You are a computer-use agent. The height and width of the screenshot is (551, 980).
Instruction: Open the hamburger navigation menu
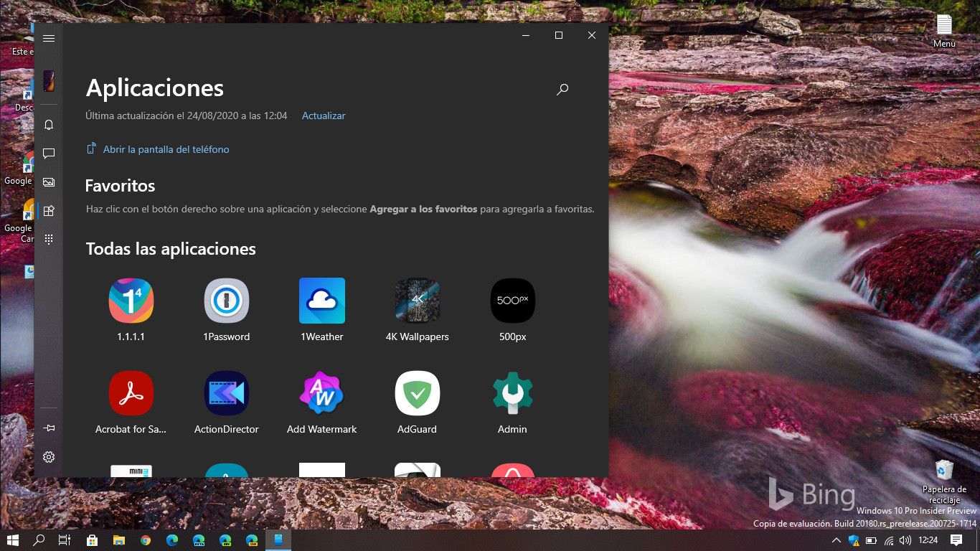(x=49, y=38)
